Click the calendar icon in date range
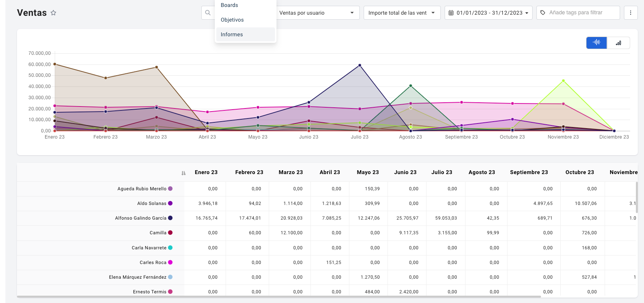The image size is (644, 303). pos(451,13)
